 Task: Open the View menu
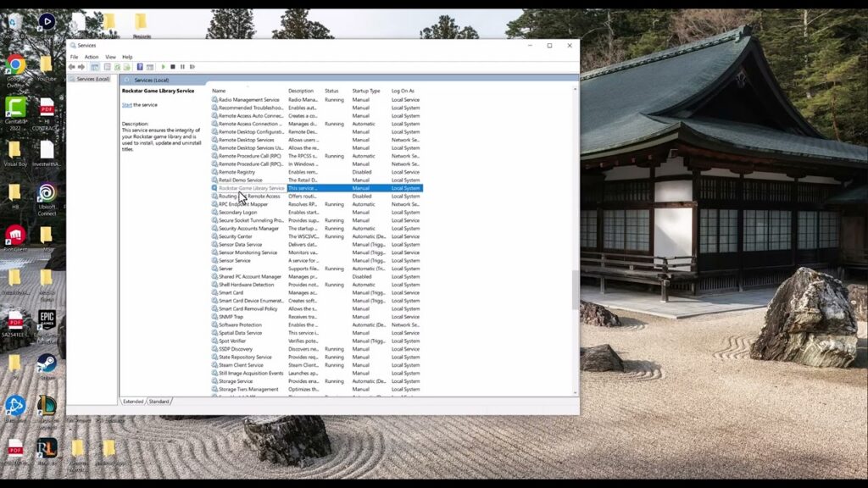pyautogui.click(x=111, y=57)
